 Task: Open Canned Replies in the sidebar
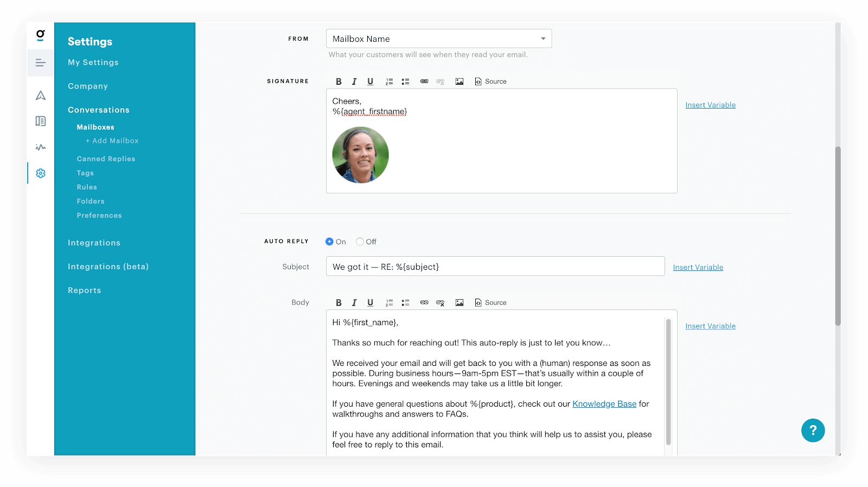(106, 159)
